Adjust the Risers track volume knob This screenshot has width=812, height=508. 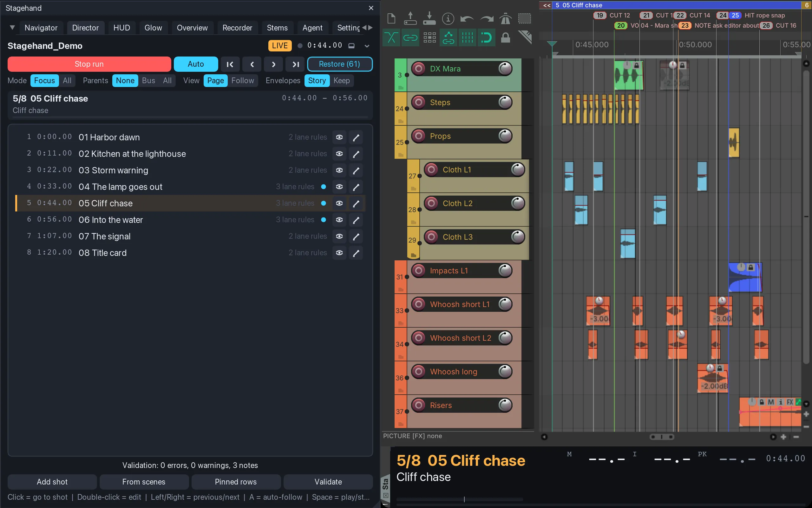(505, 405)
